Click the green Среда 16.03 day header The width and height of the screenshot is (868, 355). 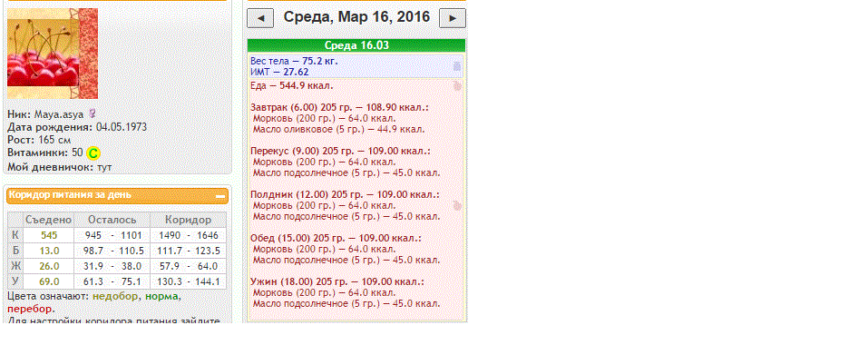356,45
